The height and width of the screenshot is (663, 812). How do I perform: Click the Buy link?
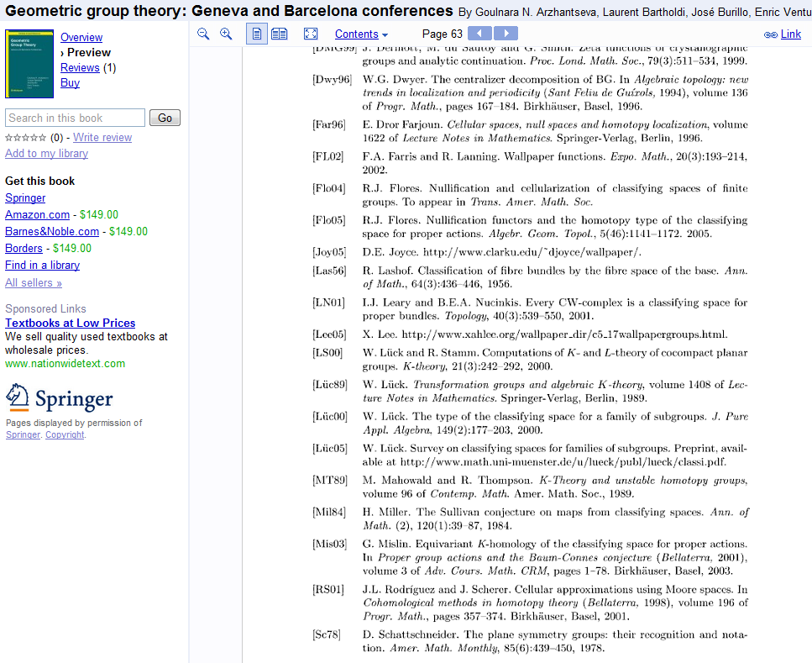pos(70,83)
